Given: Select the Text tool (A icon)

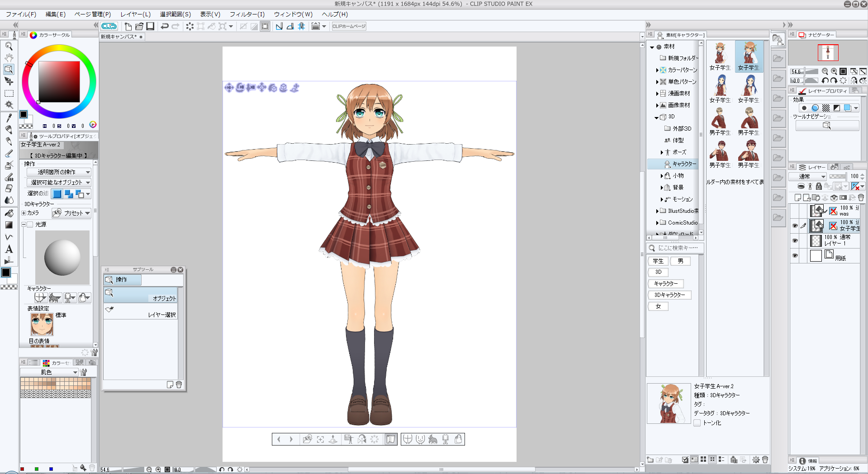Looking at the screenshot, I should (9, 249).
